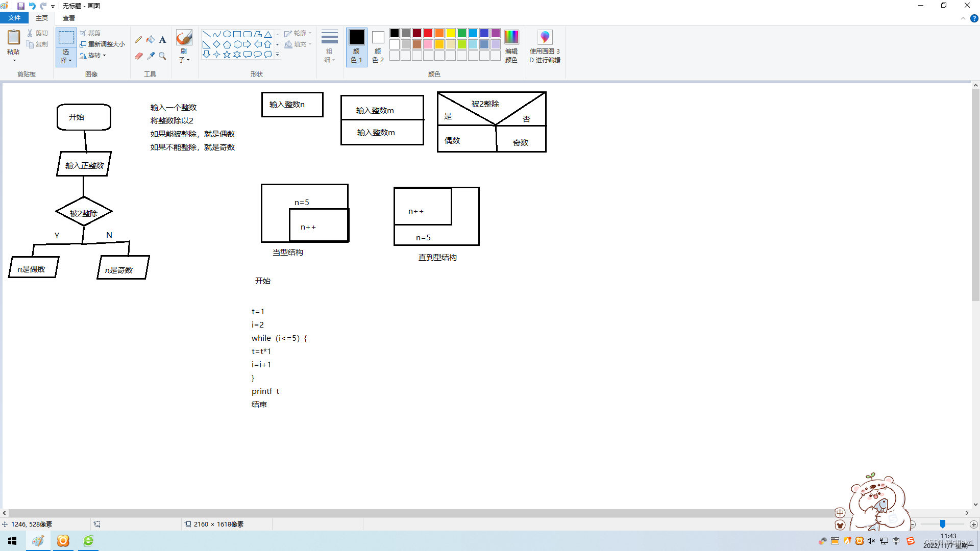Select the Color picker eyedropper tool
This screenshot has width=980, height=551.
[x=151, y=56]
